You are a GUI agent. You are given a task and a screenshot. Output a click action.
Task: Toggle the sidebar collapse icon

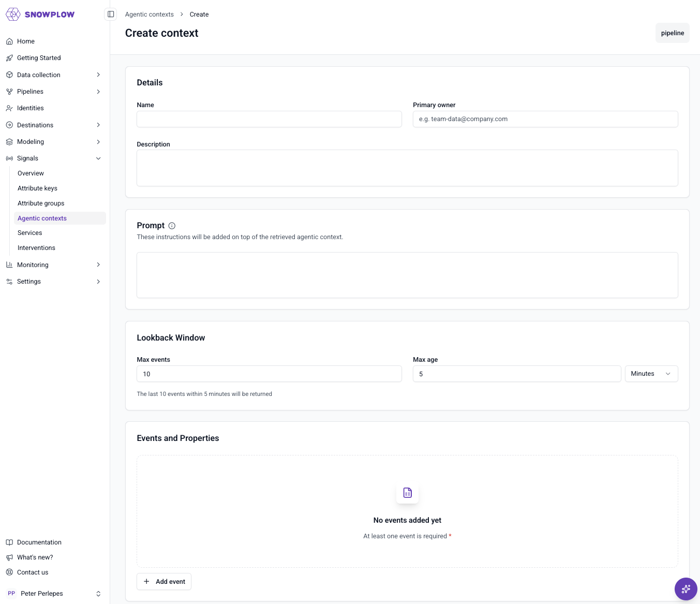point(111,14)
